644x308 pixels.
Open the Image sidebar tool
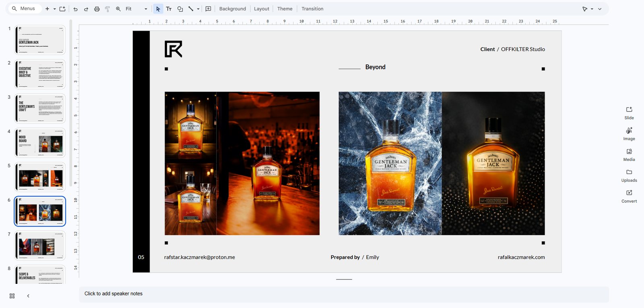629,134
